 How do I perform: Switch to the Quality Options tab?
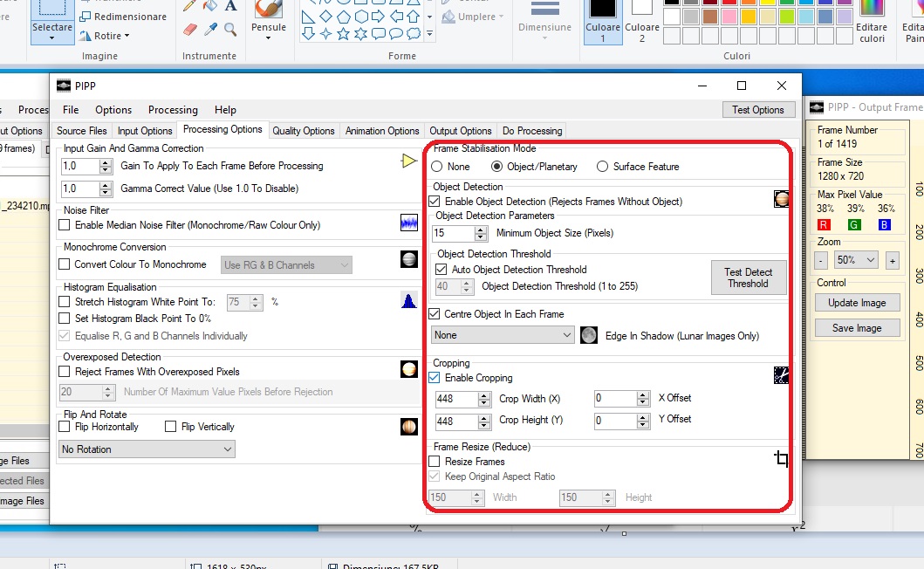[x=304, y=131]
